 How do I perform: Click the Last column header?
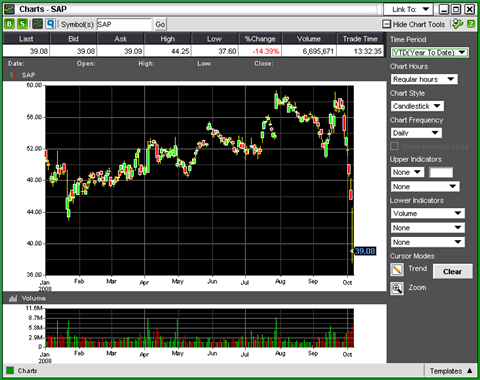point(26,39)
